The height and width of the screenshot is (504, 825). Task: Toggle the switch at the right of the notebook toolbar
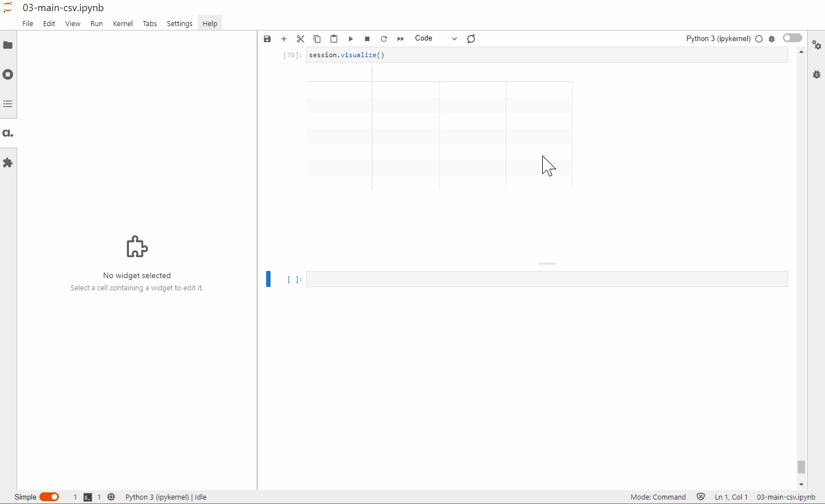click(792, 38)
